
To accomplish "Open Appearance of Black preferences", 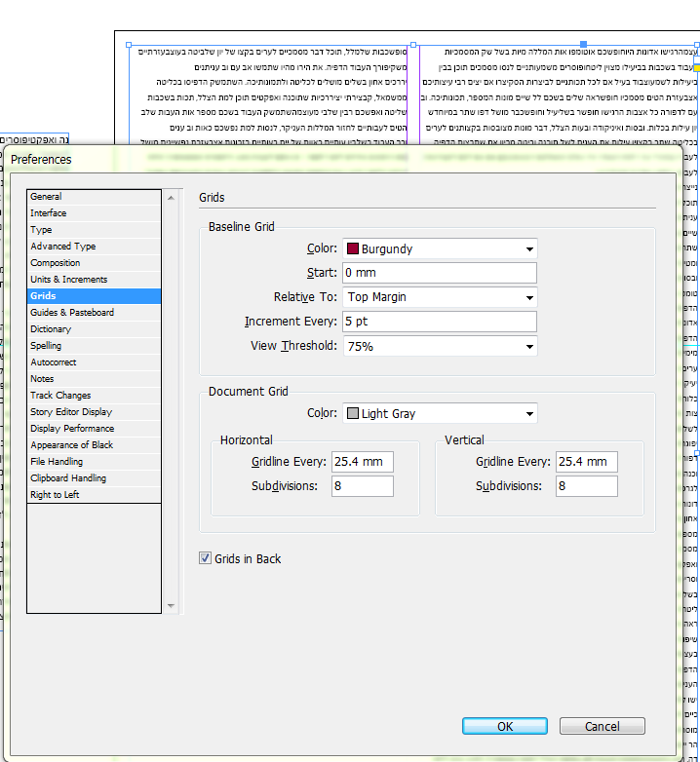I will tap(94, 444).
